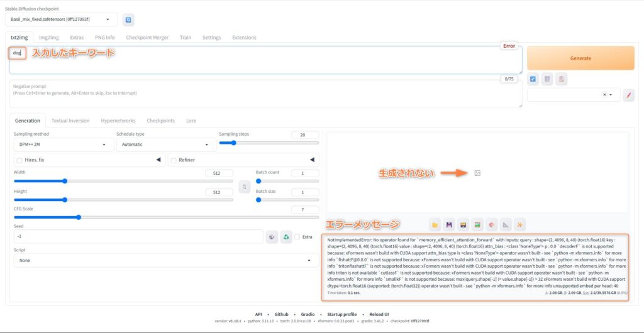Open the Lora tab
The width and height of the screenshot is (644, 333).
pos(191,121)
